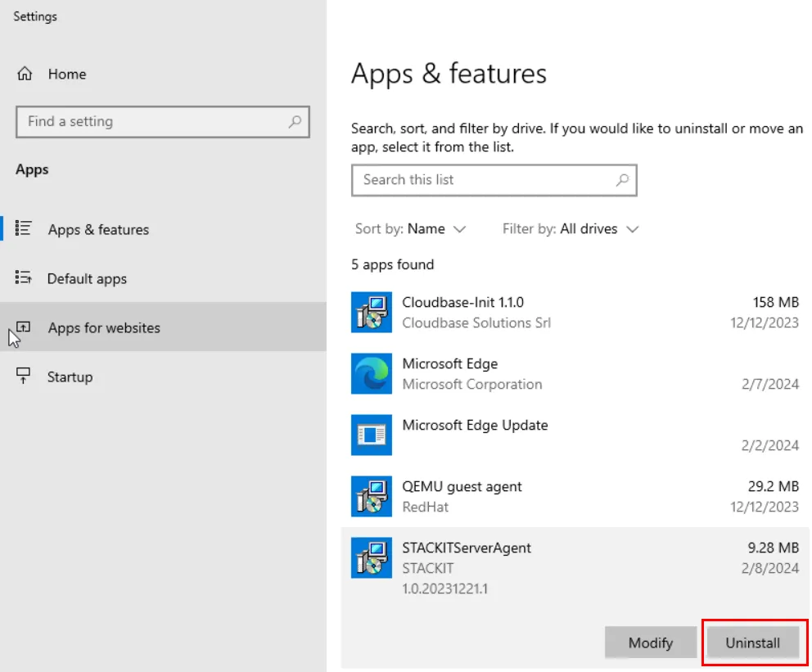812x672 pixels.
Task: Select the QEMU guest agent icon
Action: coord(372,496)
